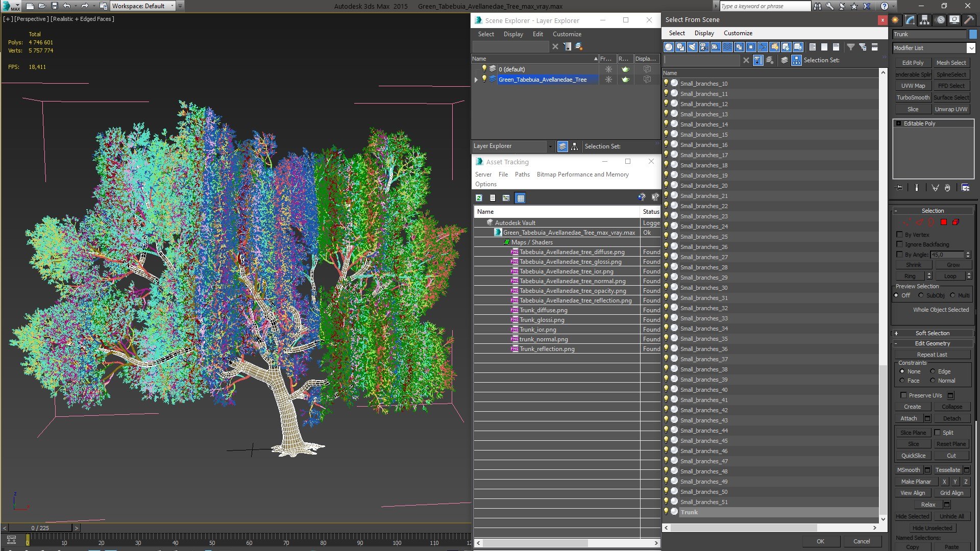The width and height of the screenshot is (980, 551).
Task: Open Display menu in Select From Scene
Action: point(704,33)
